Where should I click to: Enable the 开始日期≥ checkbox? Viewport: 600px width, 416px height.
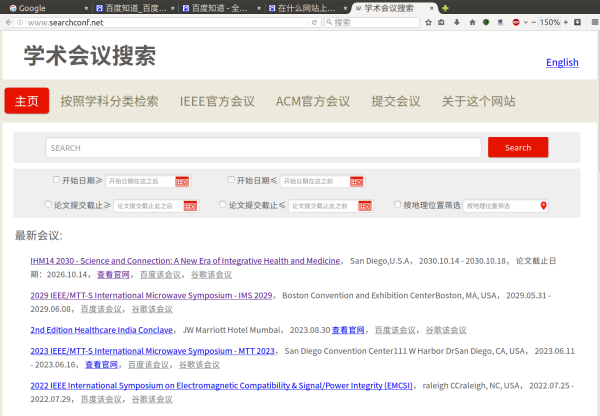[x=57, y=180]
